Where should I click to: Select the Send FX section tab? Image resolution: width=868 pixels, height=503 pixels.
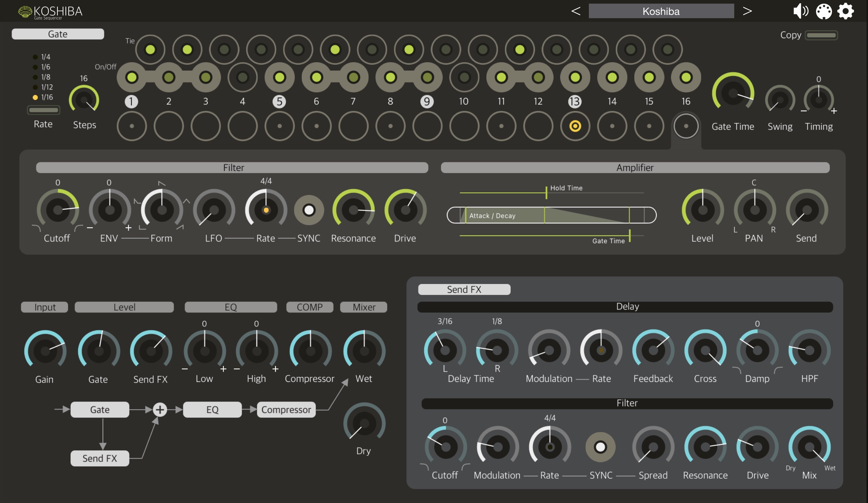pos(464,290)
